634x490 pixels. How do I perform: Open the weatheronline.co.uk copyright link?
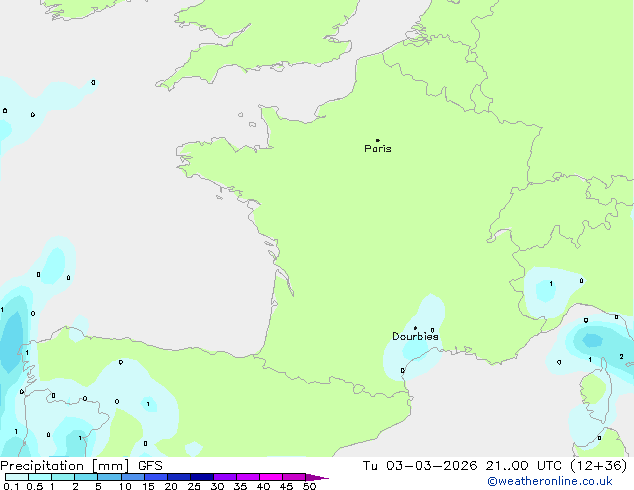(x=550, y=481)
